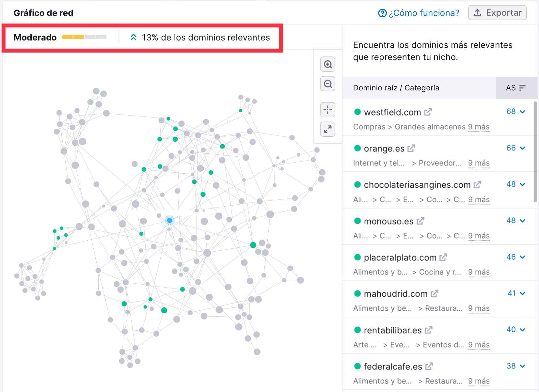Viewport: 539px width, 392px height.
Task: Open westfield.com external link icon
Action: (428, 112)
